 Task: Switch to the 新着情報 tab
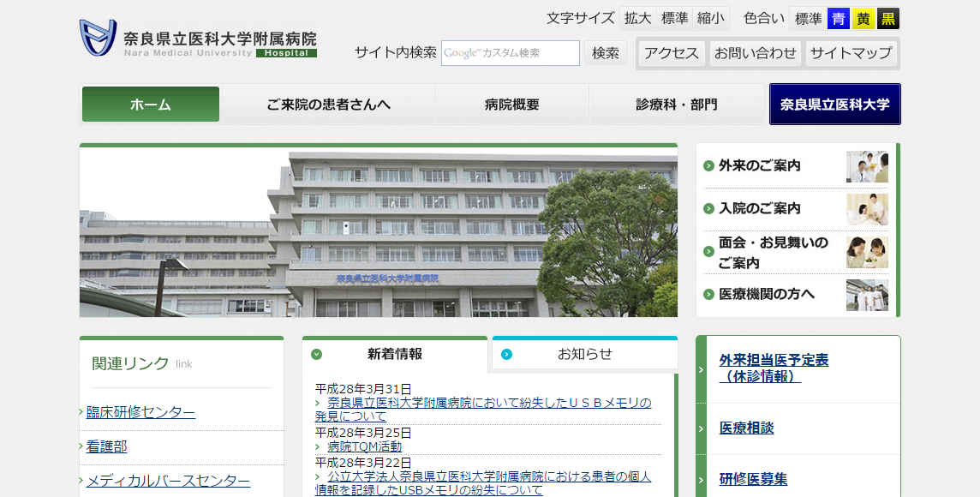[394, 355]
